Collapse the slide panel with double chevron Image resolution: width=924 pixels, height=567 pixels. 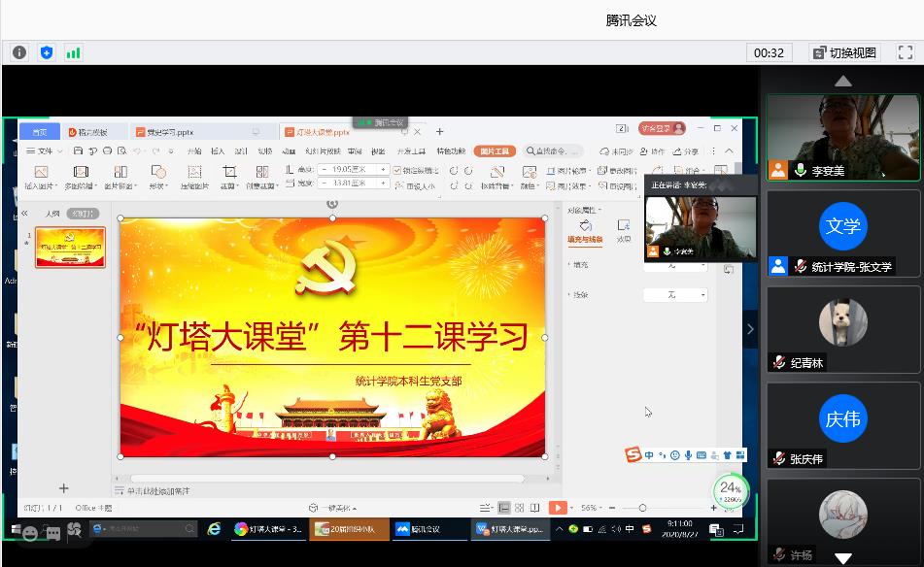click(24, 214)
